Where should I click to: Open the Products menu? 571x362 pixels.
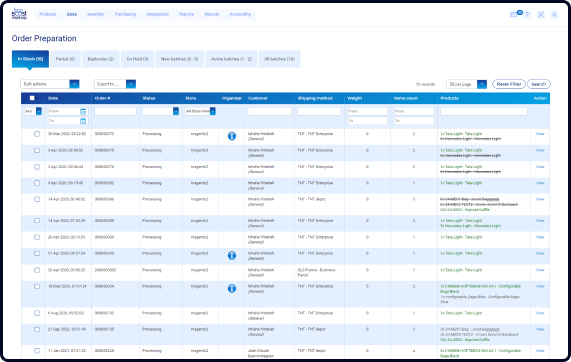(48, 14)
